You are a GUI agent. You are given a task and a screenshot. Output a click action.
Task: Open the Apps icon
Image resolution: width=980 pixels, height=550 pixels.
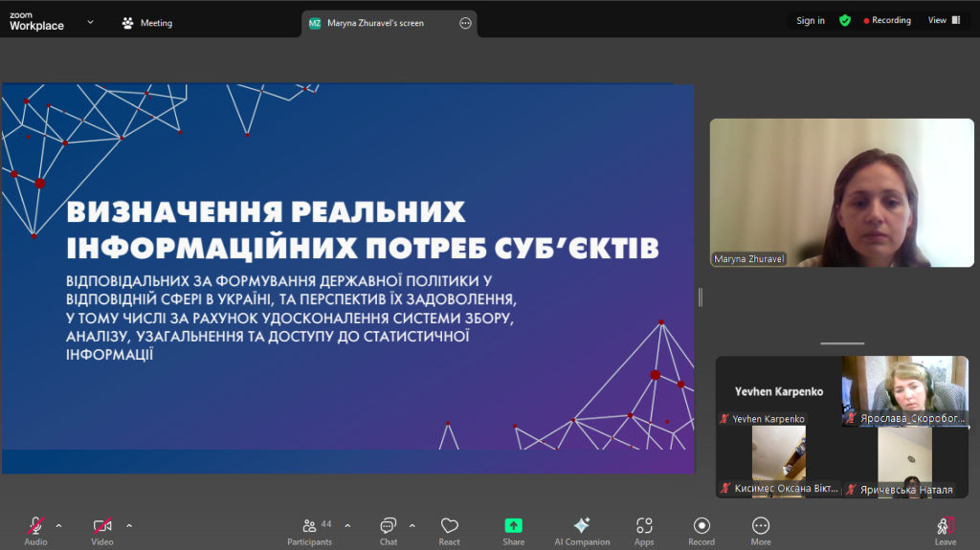[644, 526]
